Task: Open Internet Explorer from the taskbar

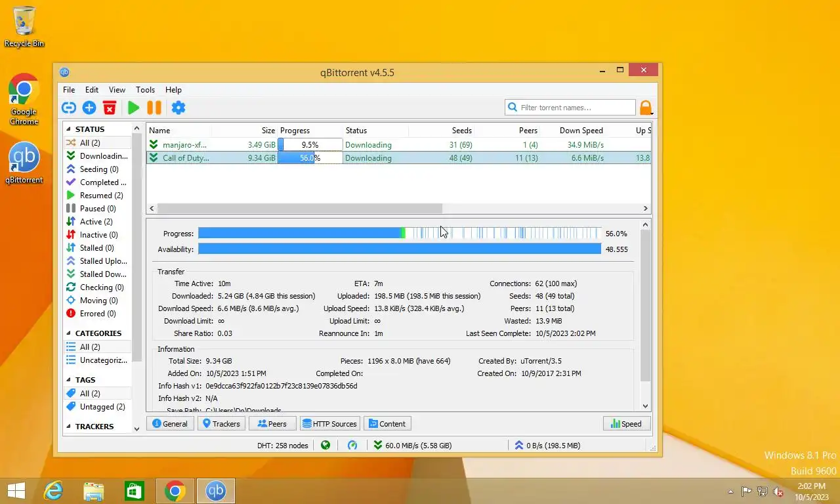Action: (x=53, y=491)
